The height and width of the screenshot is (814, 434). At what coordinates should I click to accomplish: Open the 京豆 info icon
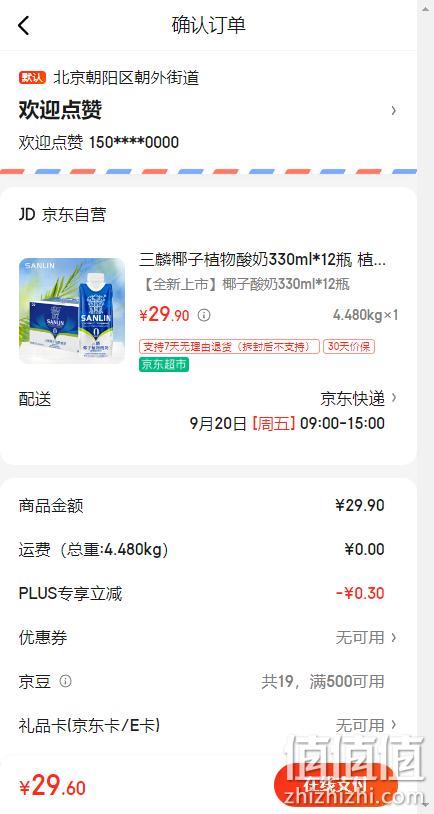click(65, 681)
